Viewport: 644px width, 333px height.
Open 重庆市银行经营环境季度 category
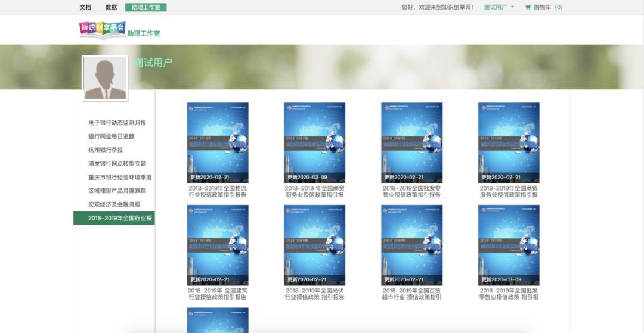(x=120, y=178)
